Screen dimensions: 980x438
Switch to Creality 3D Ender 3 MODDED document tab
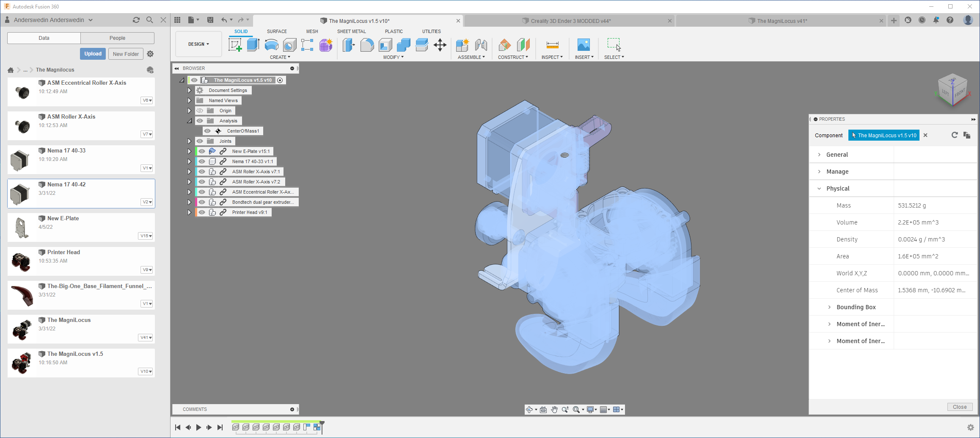click(569, 21)
